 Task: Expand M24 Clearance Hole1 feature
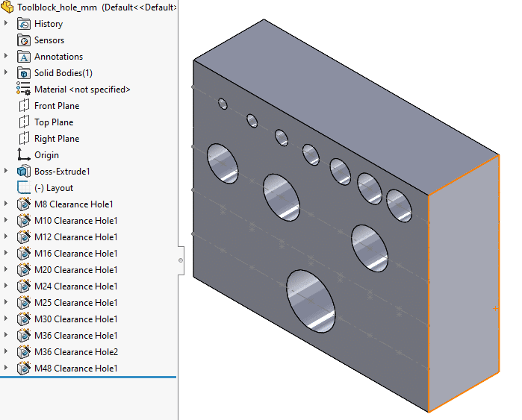[6, 285]
